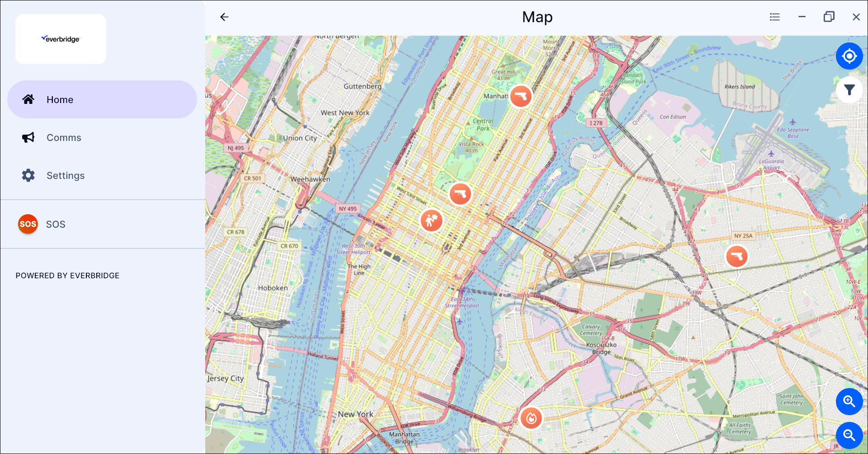Viewport: 868px width, 454px height.
Task: Open the Home menu item
Action: (102, 99)
